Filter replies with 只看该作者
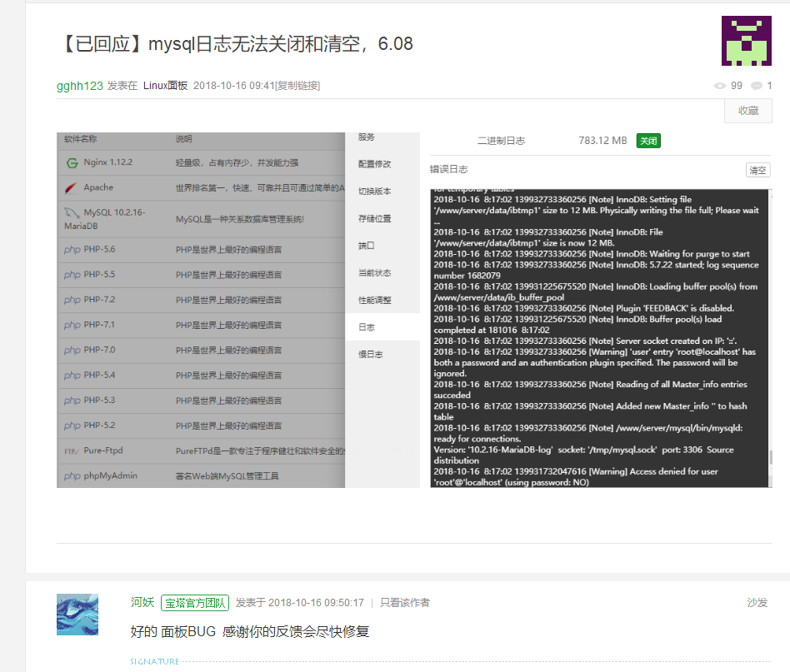Image resolution: width=790 pixels, height=672 pixels. pos(404,603)
